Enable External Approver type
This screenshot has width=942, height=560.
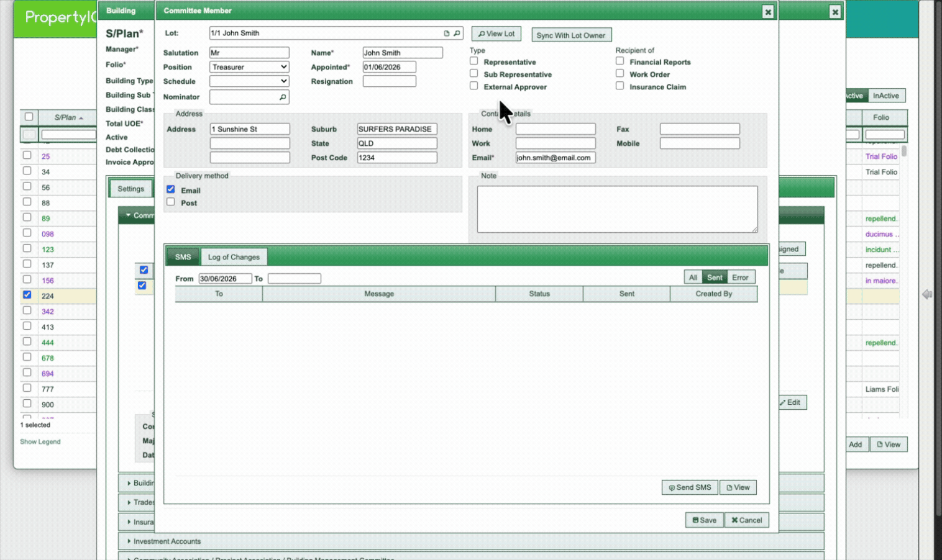tap(474, 86)
